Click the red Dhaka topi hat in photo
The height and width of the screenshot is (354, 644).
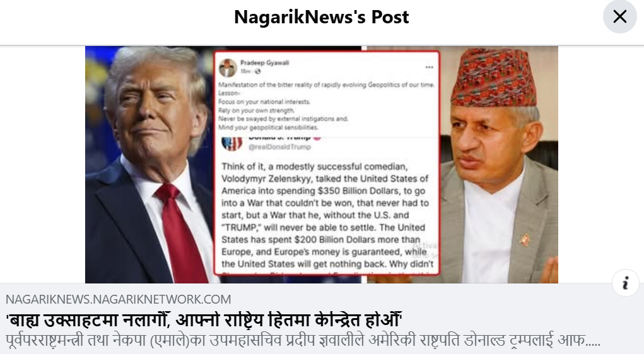[x=494, y=77]
